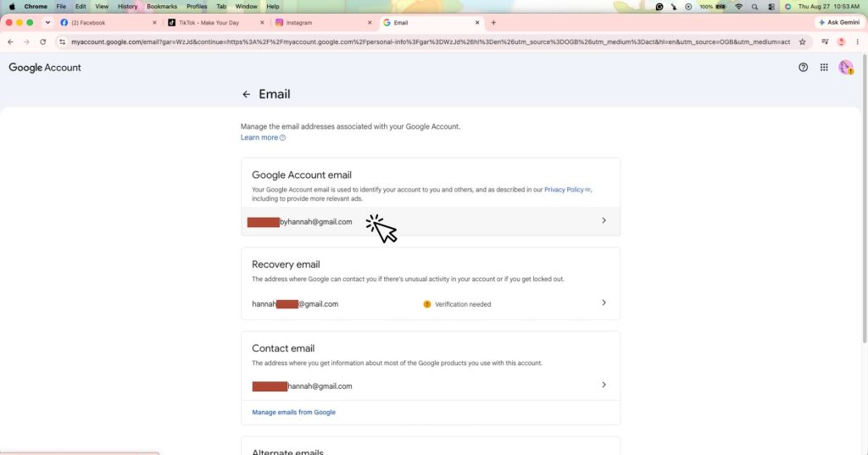The image size is (868, 455).
Task: Click the site information icon in address bar
Action: [62, 42]
